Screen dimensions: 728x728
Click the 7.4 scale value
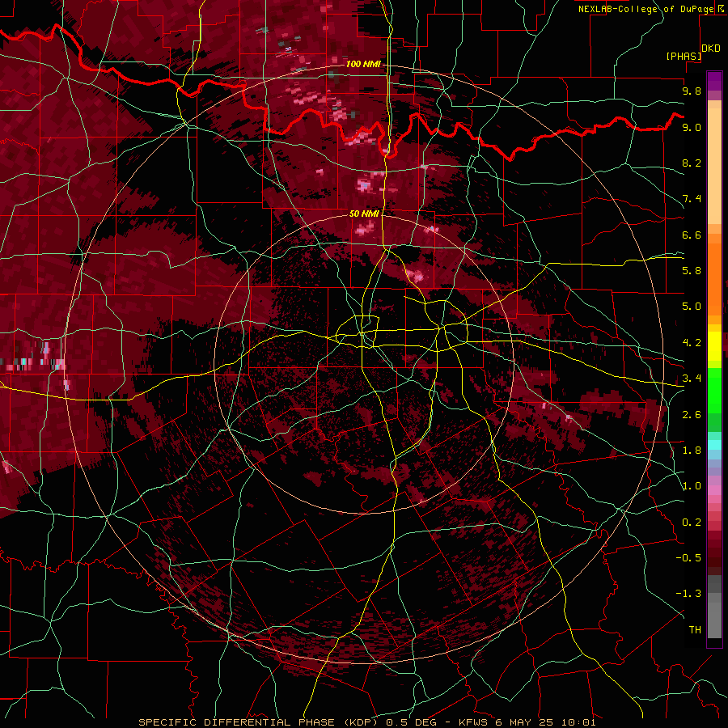coord(692,199)
